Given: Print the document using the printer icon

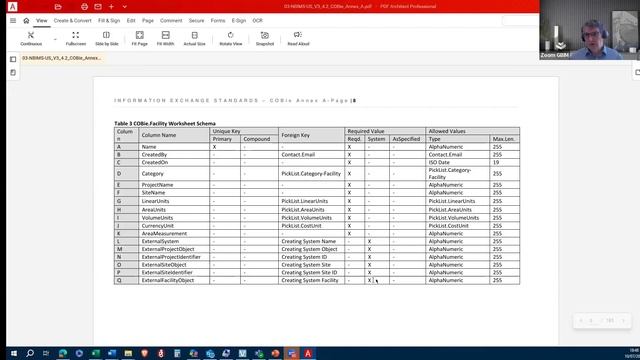Looking at the screenshot, I should pyautogui.click(x=84, y=7).
